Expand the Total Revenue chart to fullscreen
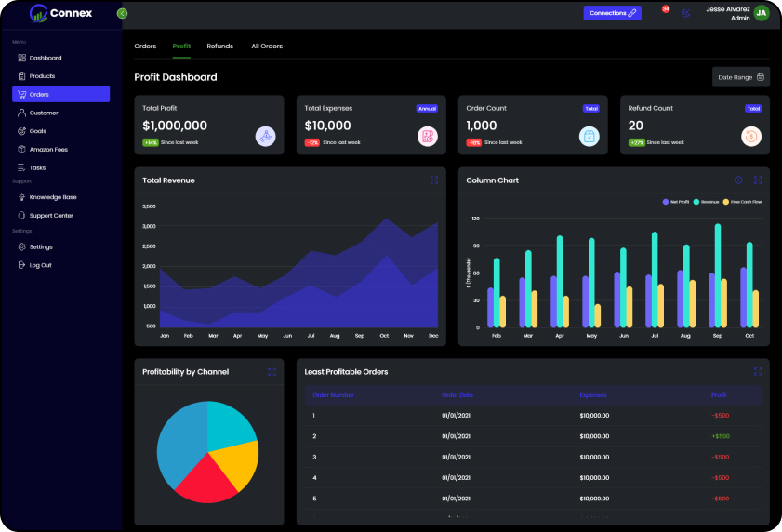Screen dimensions: 782x532 tap(434, 180)
